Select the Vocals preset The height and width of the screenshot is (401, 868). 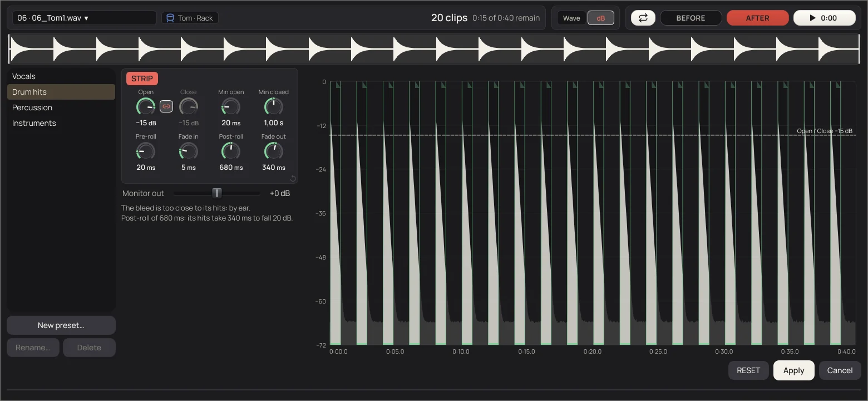61,76
